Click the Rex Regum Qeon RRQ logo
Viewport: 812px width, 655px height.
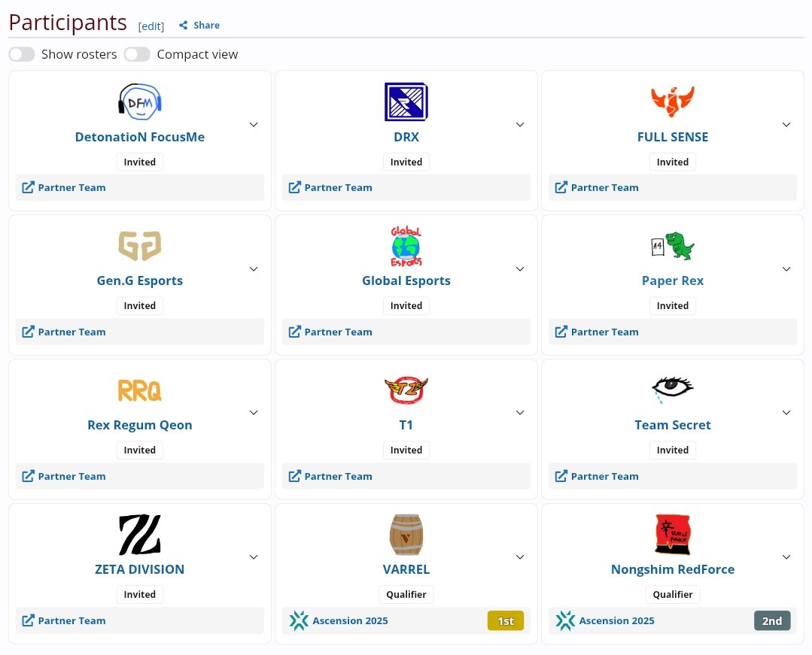point(140,390)
